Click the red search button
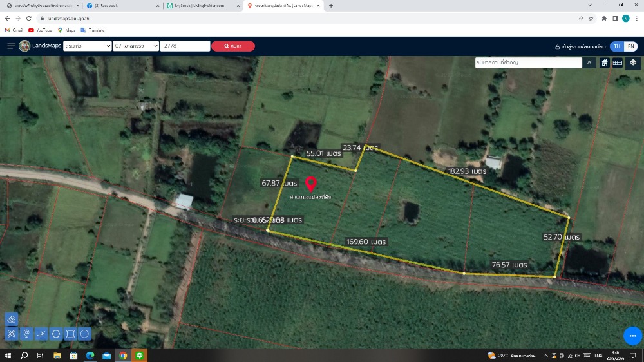 click(x=232, y=46)
